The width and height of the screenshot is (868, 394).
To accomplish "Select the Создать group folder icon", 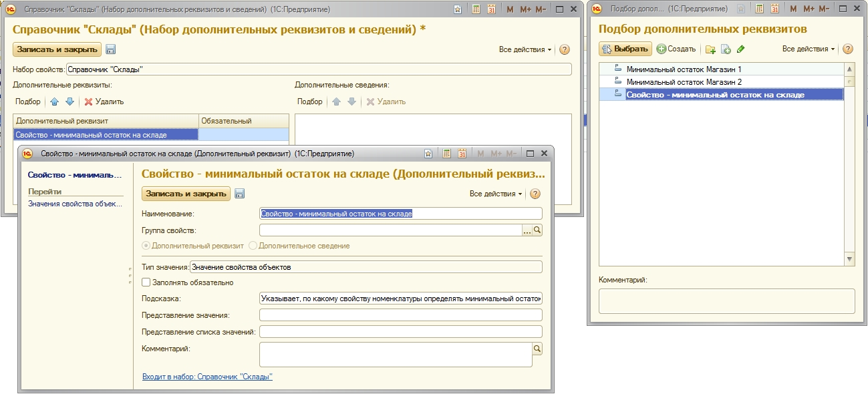I will pyautogui.click(x=711, y=49).
